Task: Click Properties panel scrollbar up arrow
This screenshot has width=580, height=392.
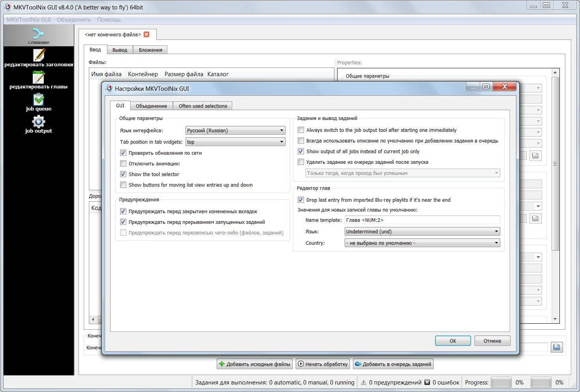Action: (x=555, y=73)
